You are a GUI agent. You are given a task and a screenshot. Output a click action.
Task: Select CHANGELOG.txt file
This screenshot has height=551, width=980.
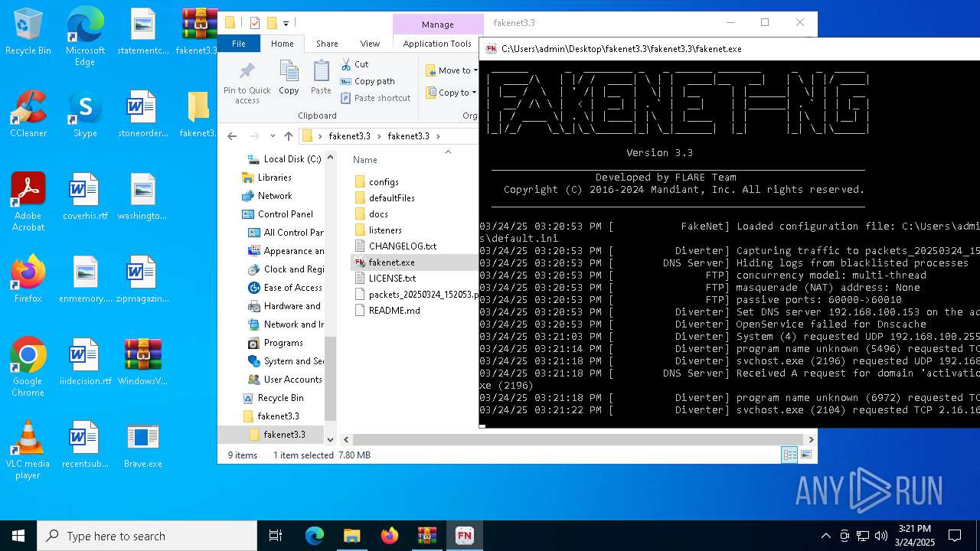[395, 246]
